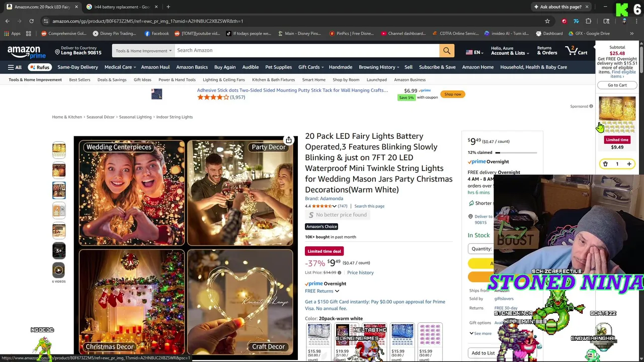
Task: Click the cart sidebar product thumbnail
Action: 617,115
